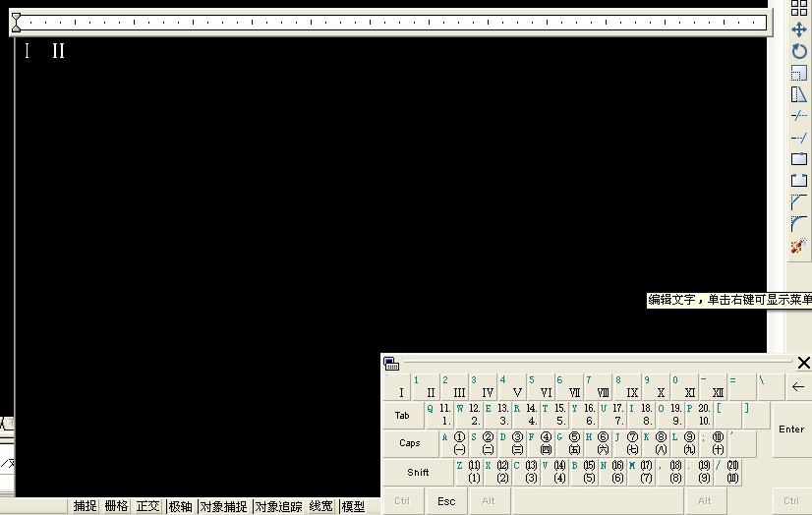The image size is (812, 515).
Task: Insert Roman numeral VI via key 5
Action: point(541,386)
